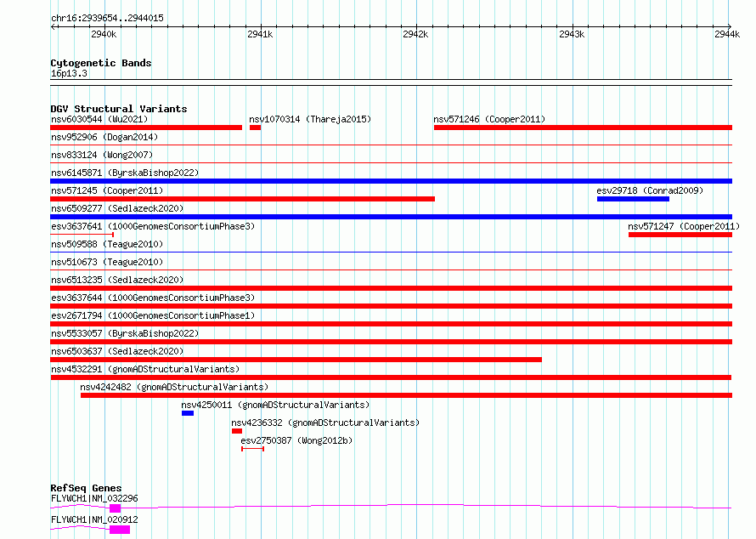
Task: Open nsv6503637 (Sedlazeck2020) variant
Action: coord(117,351)
